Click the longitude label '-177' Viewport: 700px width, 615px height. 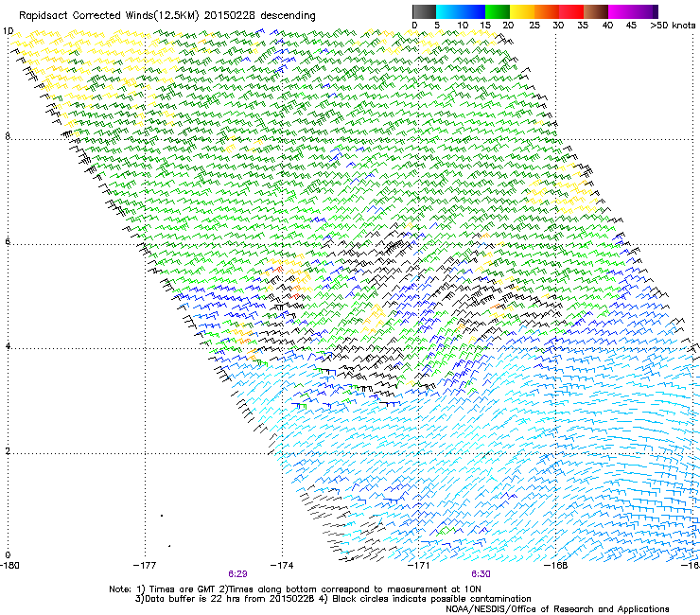[145, 566]
